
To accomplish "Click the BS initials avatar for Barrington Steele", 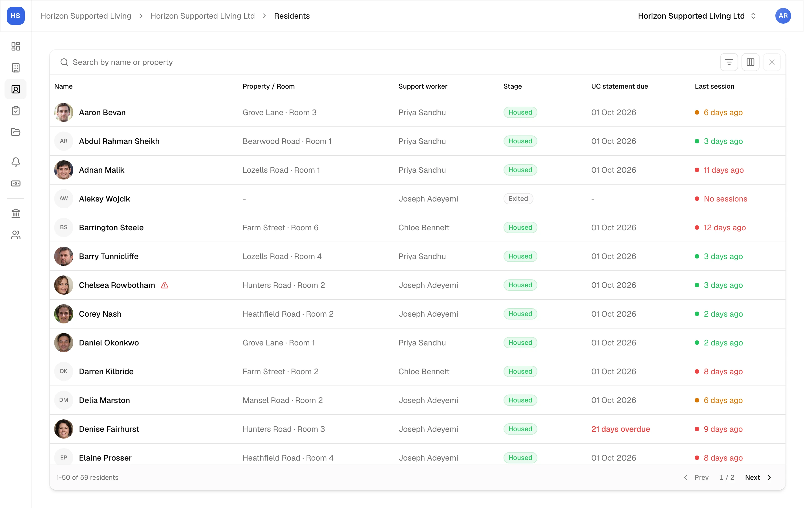I will click(64, 227).
